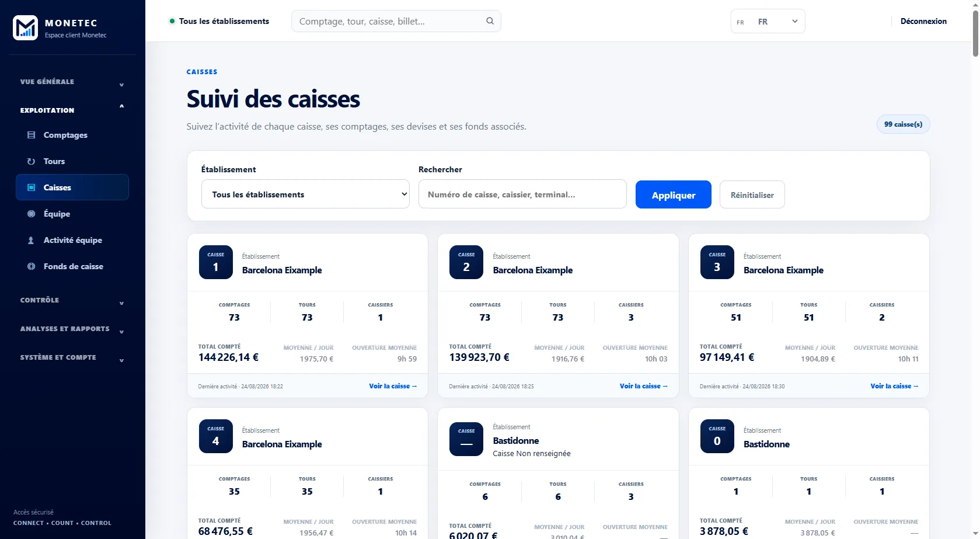Click the Fonds de caisse icon
Screen dimensions: 980x539
31,266
